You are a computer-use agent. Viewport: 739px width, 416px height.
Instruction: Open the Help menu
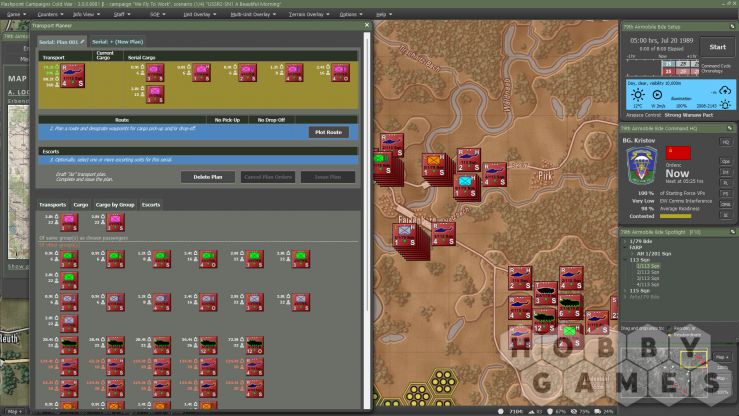pos(384,14)
